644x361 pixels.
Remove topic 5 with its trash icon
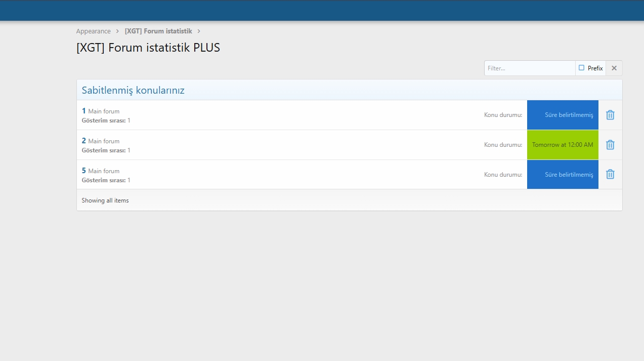point(610,174)
